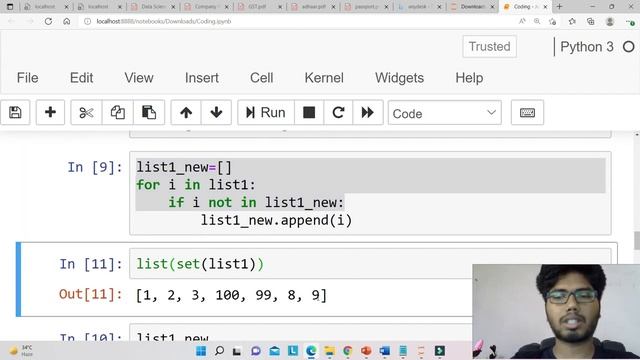
Task: Open browser collections icon
Action: (x=591, y=21)
